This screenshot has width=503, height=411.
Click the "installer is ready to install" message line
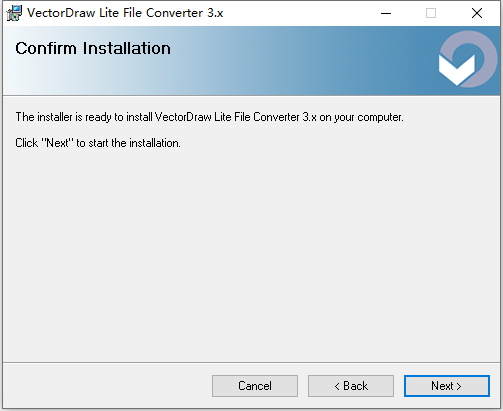[209, 117]
